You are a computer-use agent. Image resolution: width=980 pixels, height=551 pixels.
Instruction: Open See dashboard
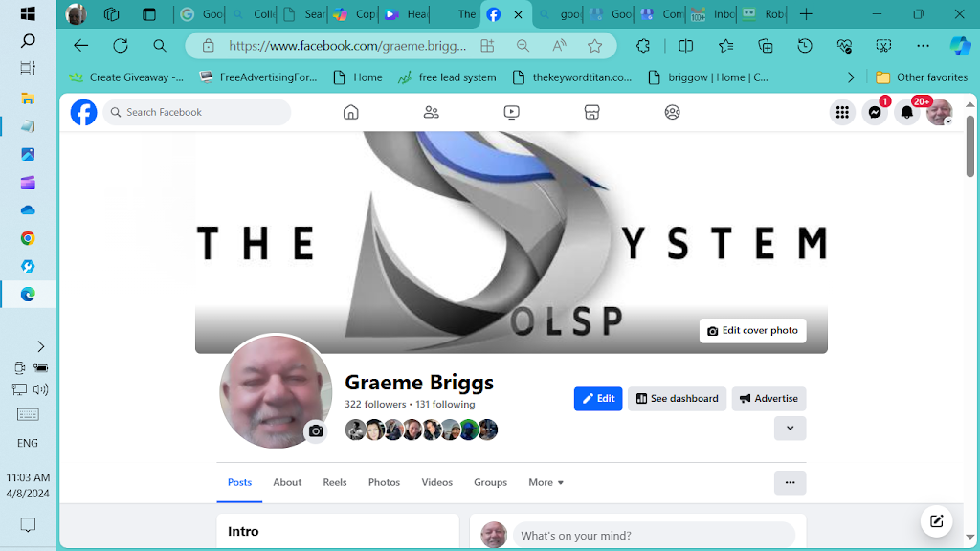pyautogui.click(x=677, y=399)
